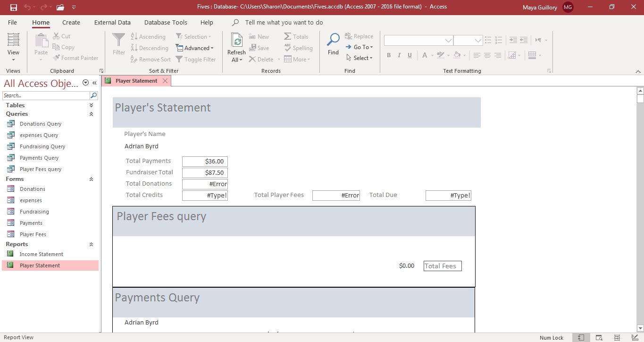The width and height of the screenshot is (644, 342).
Task: Click the Paste clipboard icon
Action: [x=41, y=40]
